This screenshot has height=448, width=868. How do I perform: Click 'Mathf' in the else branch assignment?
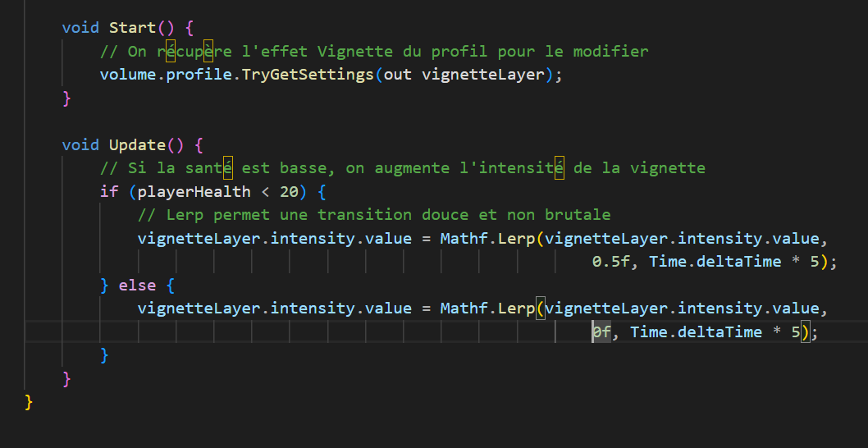click(x=464, y=309)
